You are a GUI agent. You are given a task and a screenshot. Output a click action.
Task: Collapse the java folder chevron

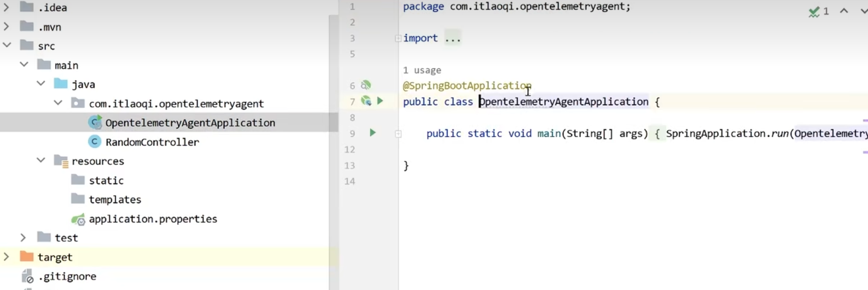(x=41, y=83)
